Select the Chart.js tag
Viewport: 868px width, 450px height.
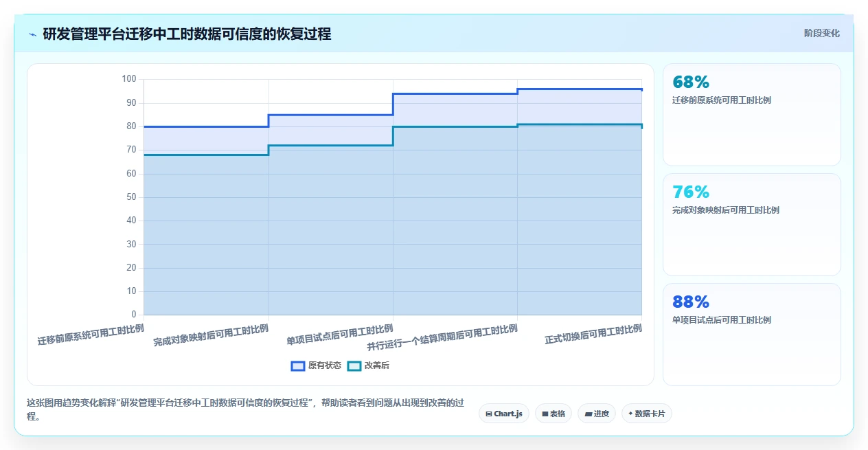click(x=503, y=414)
